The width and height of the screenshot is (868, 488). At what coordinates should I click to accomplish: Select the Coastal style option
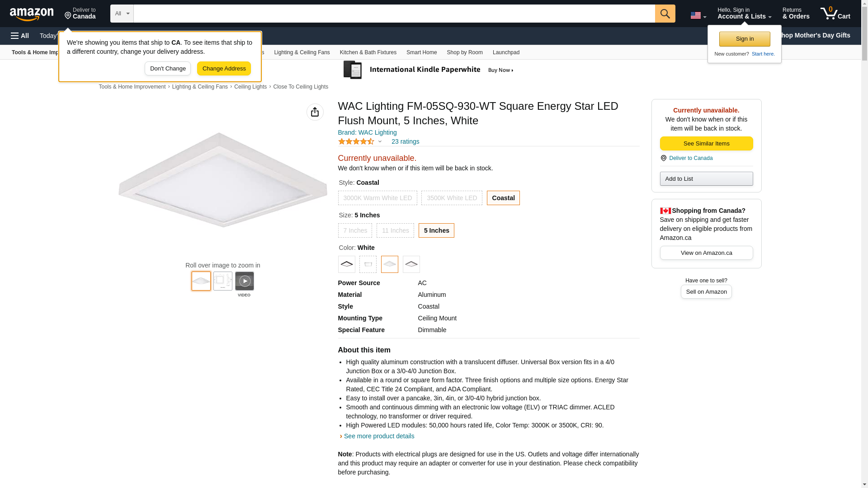click(503, 198)
